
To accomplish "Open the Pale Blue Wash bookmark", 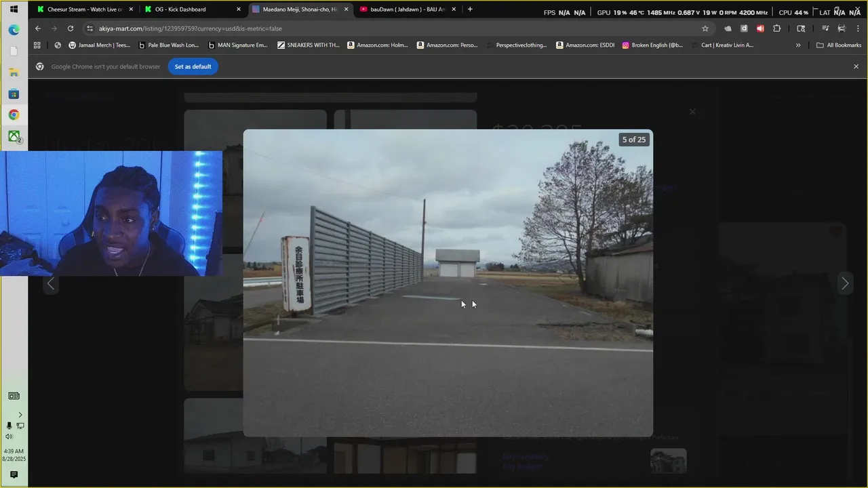I will point(170,45).
